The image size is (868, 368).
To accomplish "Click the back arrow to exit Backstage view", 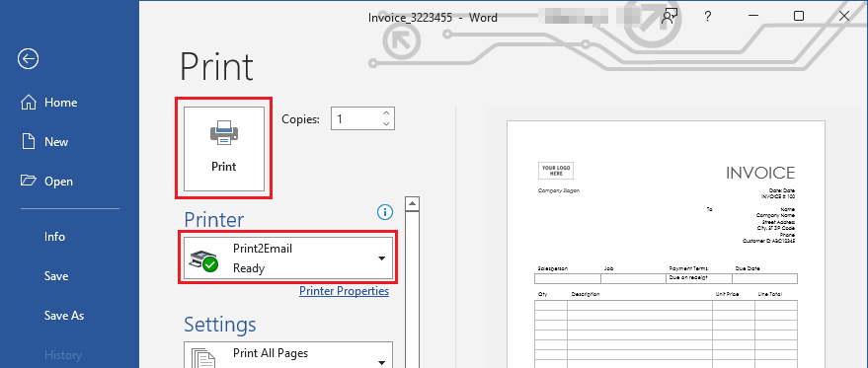I will [x=28, y=58].
